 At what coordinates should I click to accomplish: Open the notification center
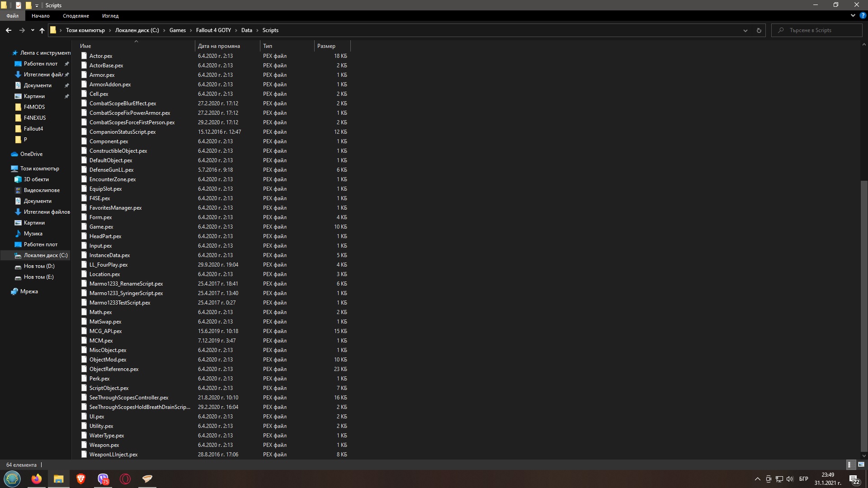(x=854, y=479)
